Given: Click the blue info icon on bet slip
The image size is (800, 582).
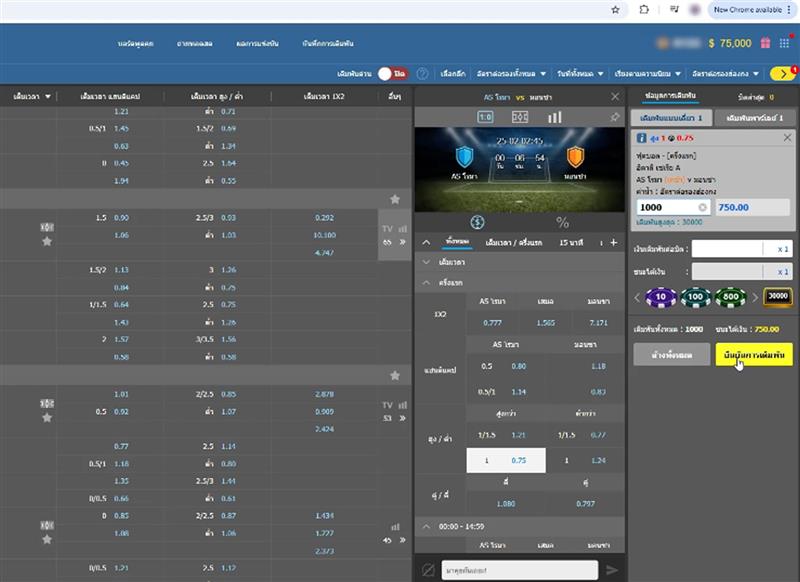Looking at the screenshot, I should (640, 137).
